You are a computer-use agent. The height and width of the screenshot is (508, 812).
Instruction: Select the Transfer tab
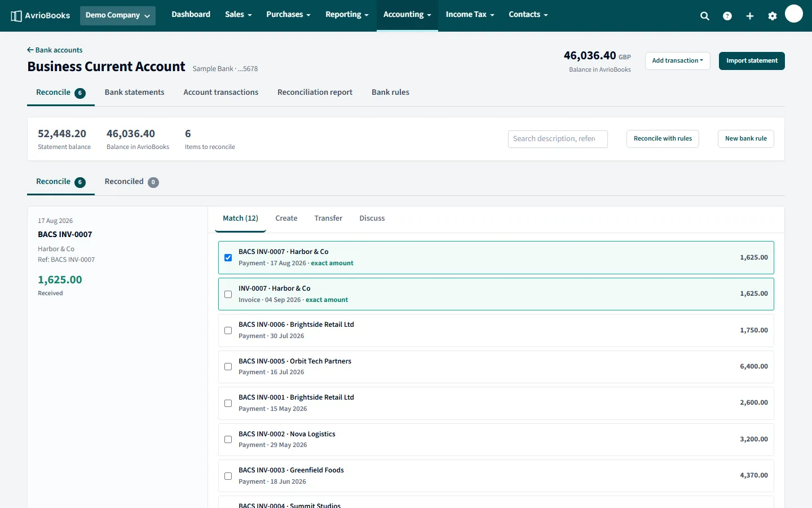tap(328, 218)
